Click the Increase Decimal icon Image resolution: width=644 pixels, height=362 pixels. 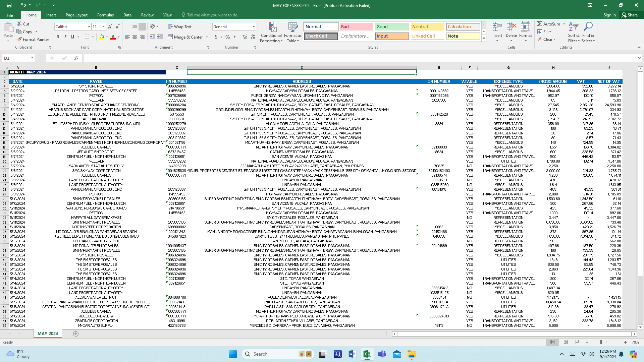(x=245, y=37)
